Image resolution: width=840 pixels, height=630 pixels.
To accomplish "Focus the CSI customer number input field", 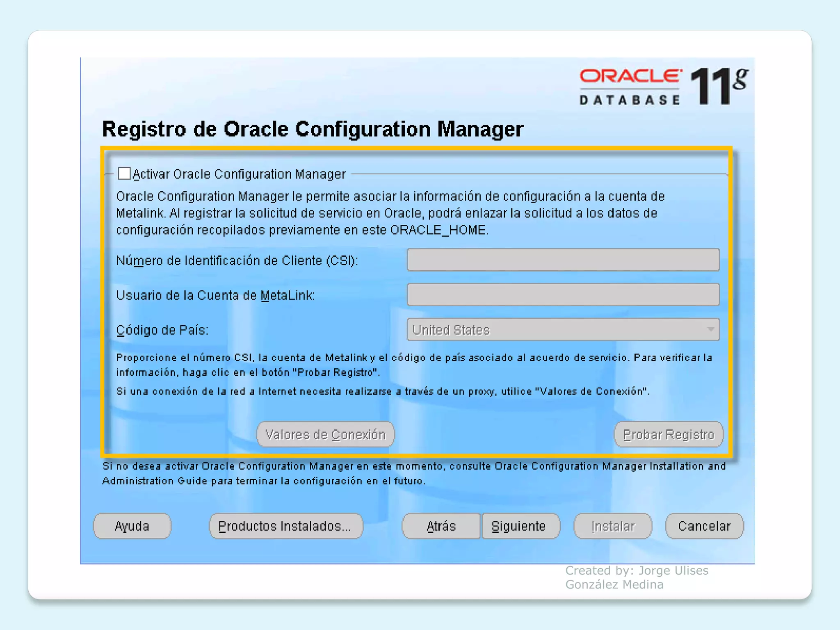I will click(563, 260).
